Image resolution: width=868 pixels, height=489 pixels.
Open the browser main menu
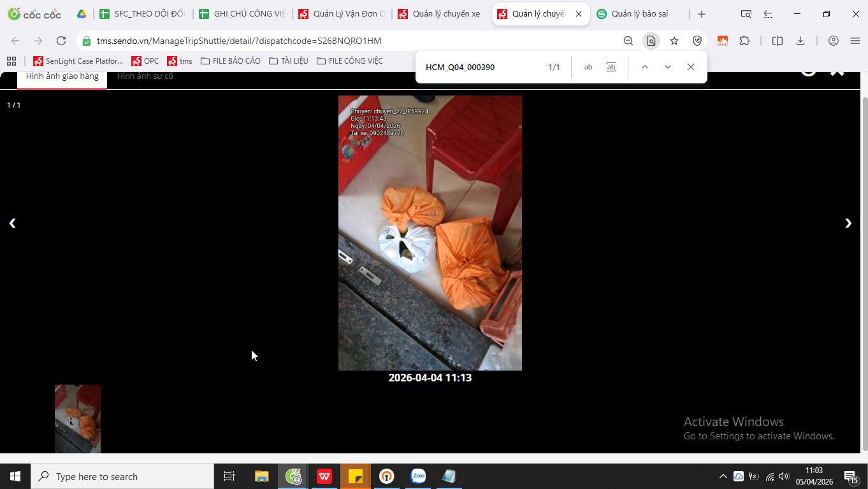855,41
